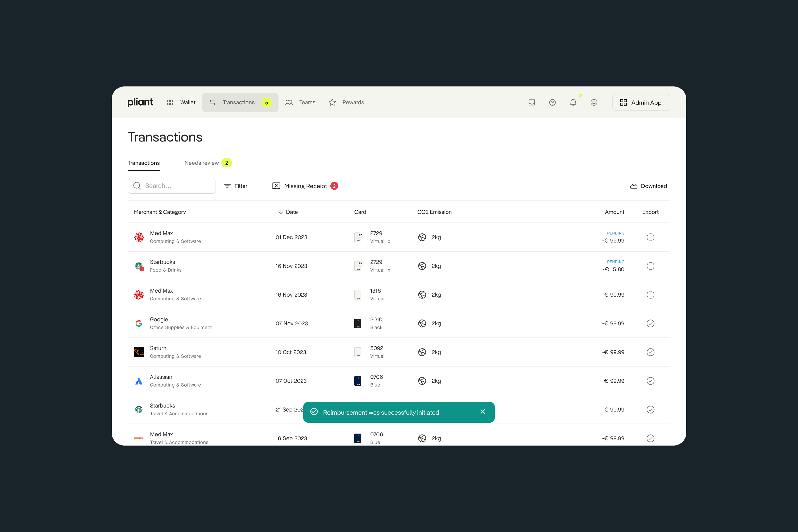Click the Atlassian logo icon
The height and width of the screenshot is (532, 798).
[139, 381]
